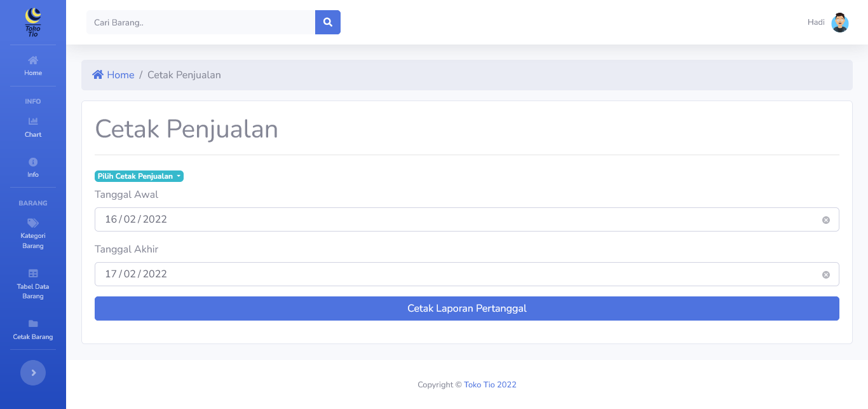Click the magnifier search button

click(x=328, y=22)
